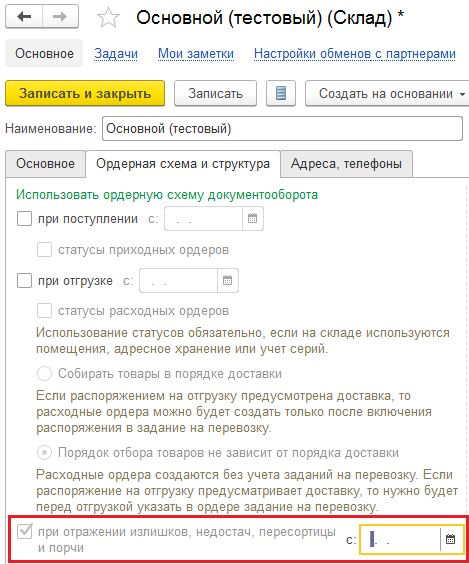
Task: Click the Записать button
Action: (215, 93)
